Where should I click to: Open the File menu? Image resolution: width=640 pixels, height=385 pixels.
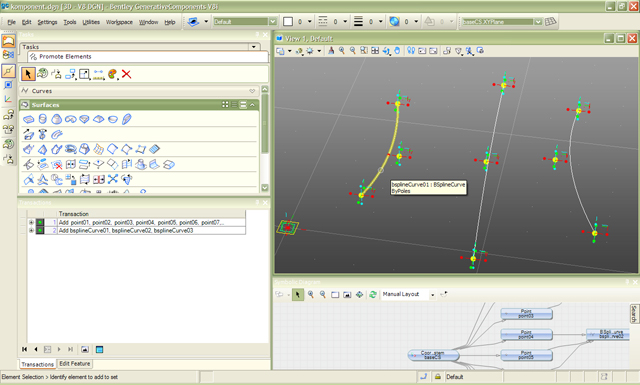(11, 22)
